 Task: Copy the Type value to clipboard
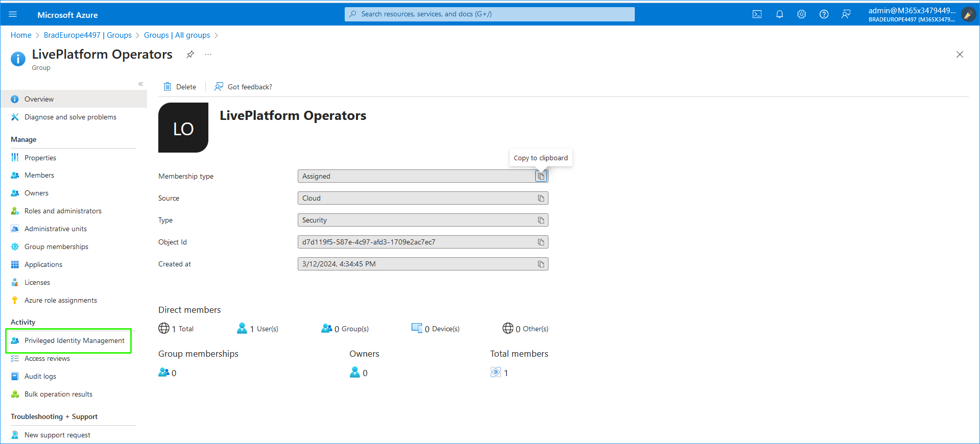click(x=541, y=220)
